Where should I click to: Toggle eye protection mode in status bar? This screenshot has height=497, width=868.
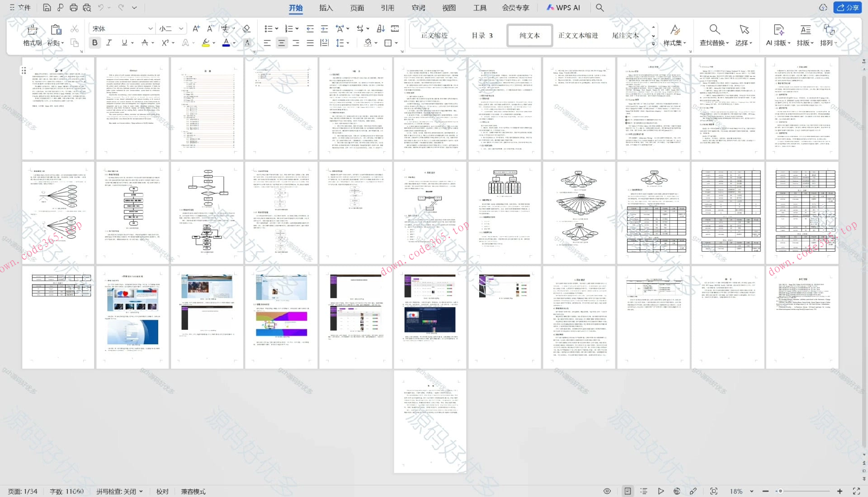coord(607,491)
